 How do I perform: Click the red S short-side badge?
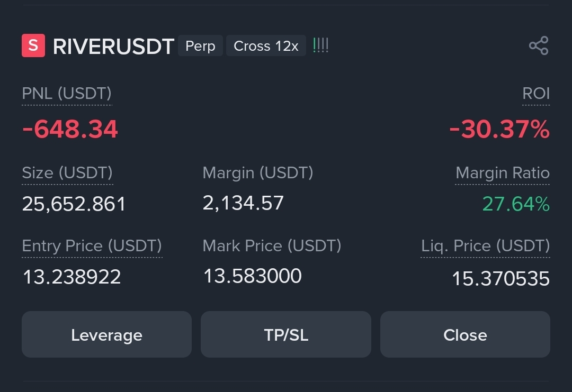[33, 45]
